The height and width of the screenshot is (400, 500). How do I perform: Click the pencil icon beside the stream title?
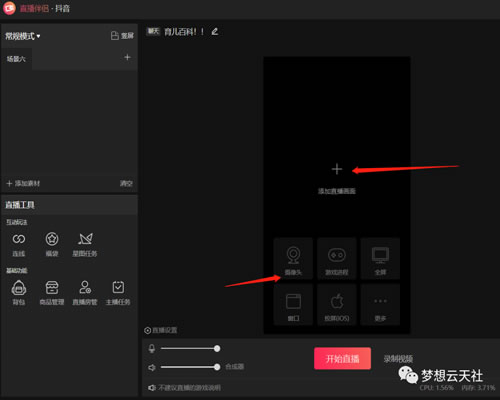click(215, 32)
